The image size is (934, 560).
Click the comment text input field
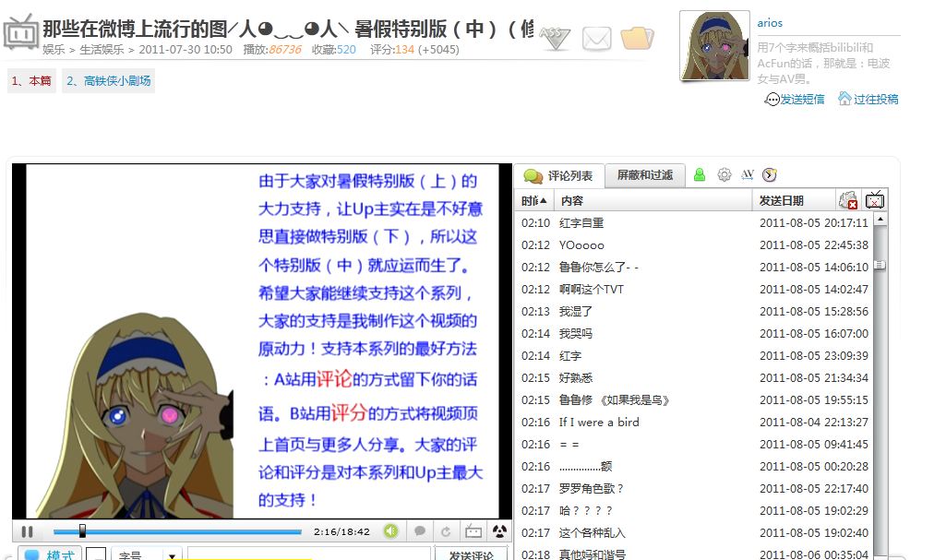(x=308, y=554)
